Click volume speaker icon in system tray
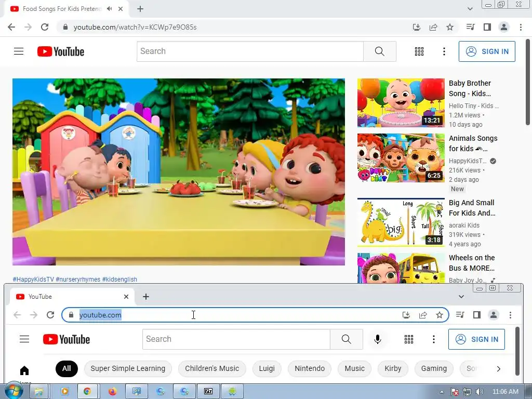 [x=478, y=392]
